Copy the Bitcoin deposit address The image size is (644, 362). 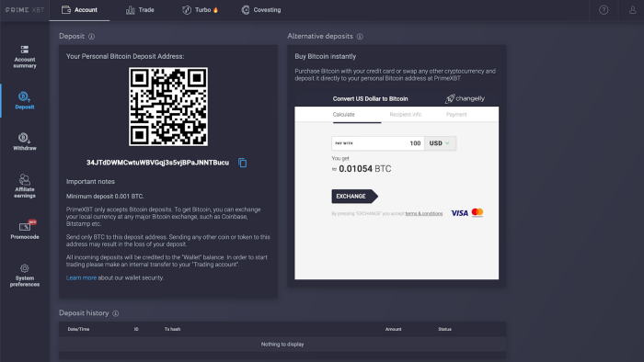click(x=242, y=163)
